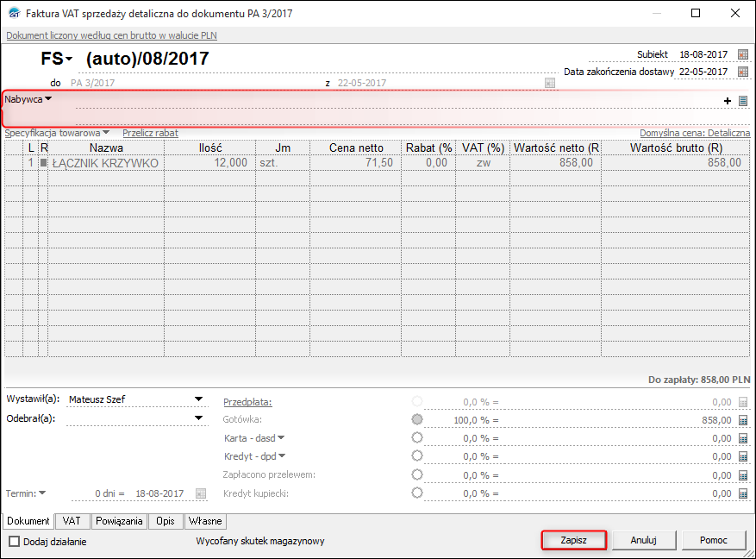
Task: Click document number (auto)/08/2017
Action: click(x=147, y=59)
